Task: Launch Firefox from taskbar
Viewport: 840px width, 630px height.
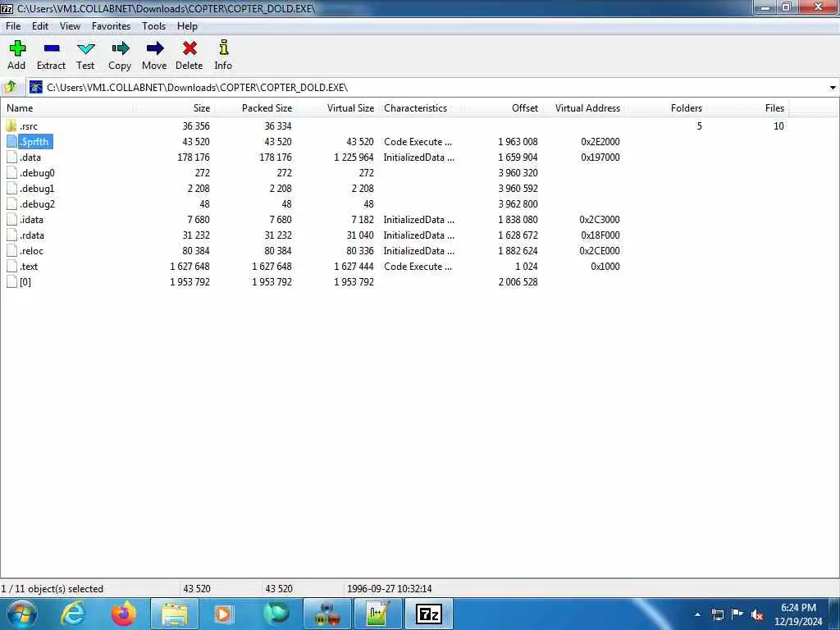Action: [x=124, y=614]
